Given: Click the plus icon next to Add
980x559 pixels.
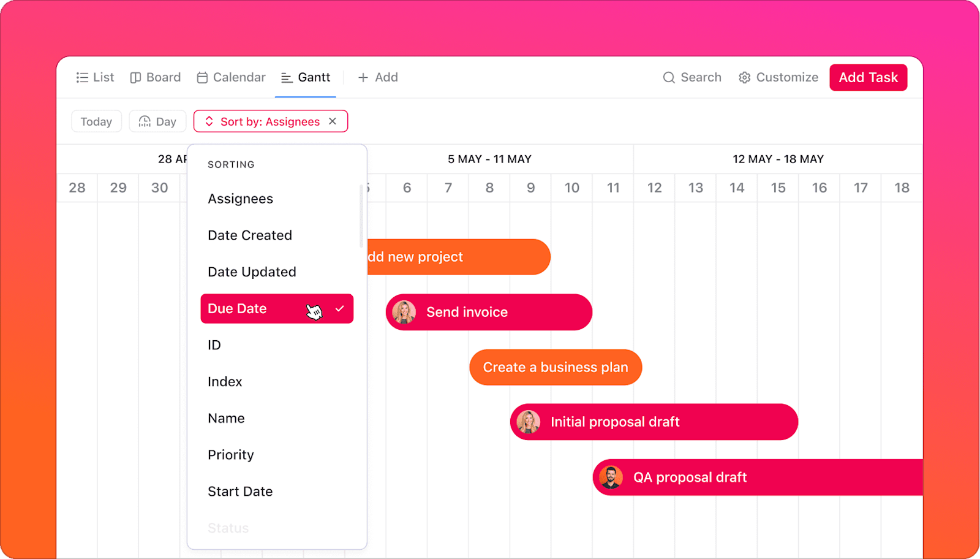Looking at the screenshot, I should coord(362,77).
